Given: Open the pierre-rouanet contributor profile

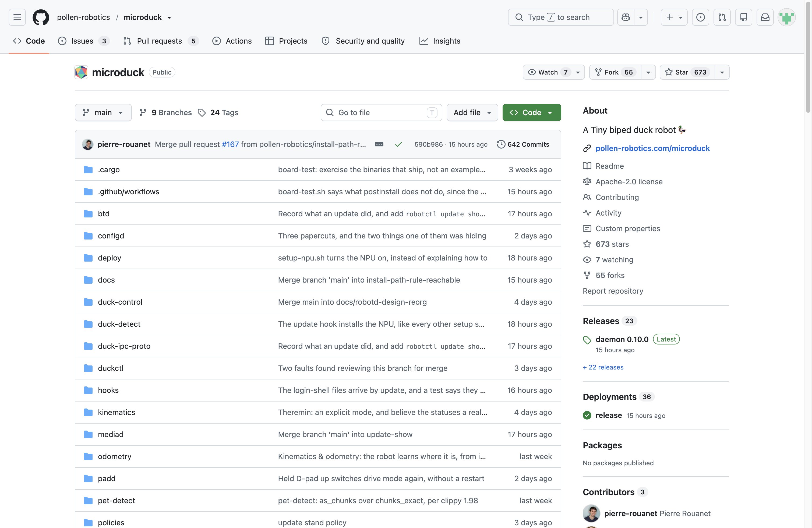Looking at the screenshot, I should (x=630, y=513).
